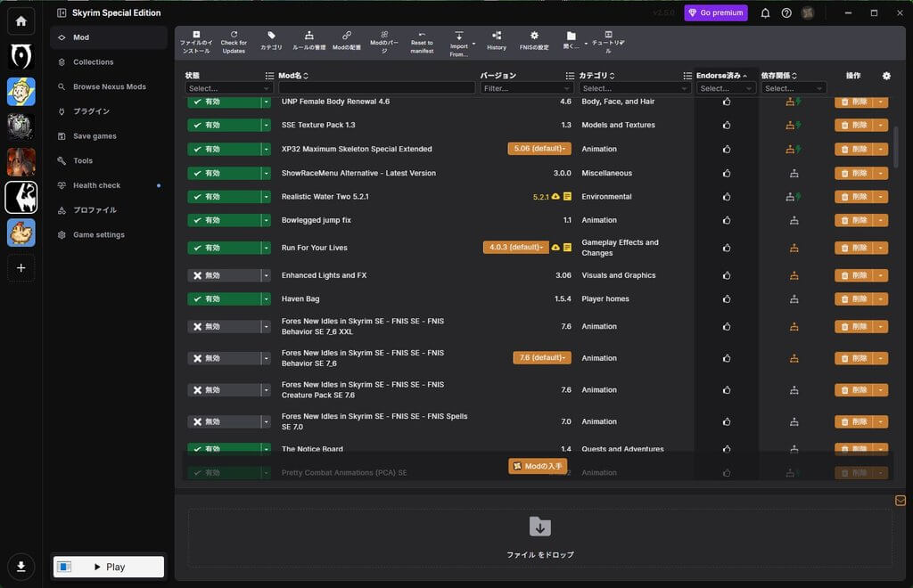Image resolution: width=913 pixels, height=588 pixels.
Task: Enable 無効 FNIS Creature Pack SE 7.6
Action: pyautogui.click(x=224, y=390)
